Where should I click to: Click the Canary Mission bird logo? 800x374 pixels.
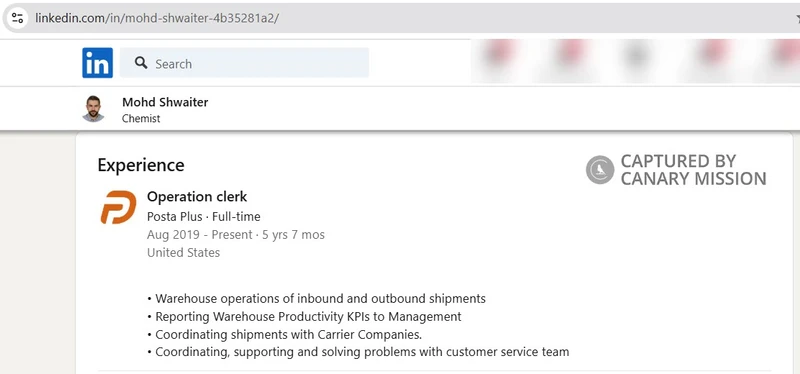pos(600,169)
